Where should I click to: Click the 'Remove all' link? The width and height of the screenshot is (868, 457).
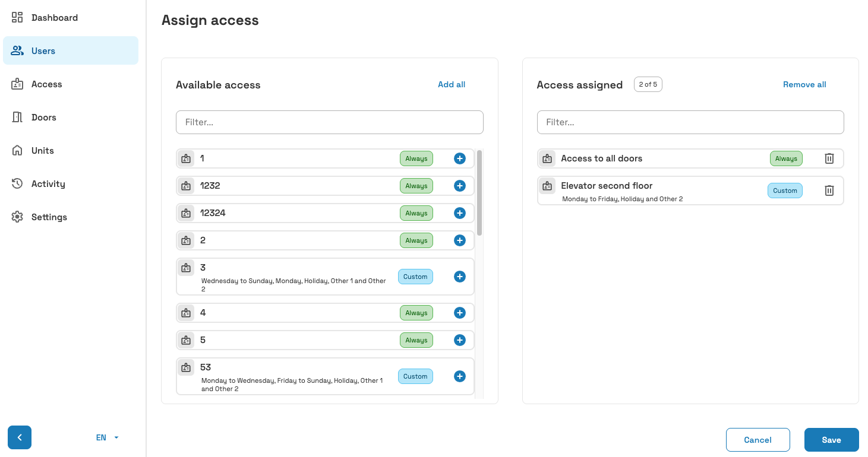point(804,85)
